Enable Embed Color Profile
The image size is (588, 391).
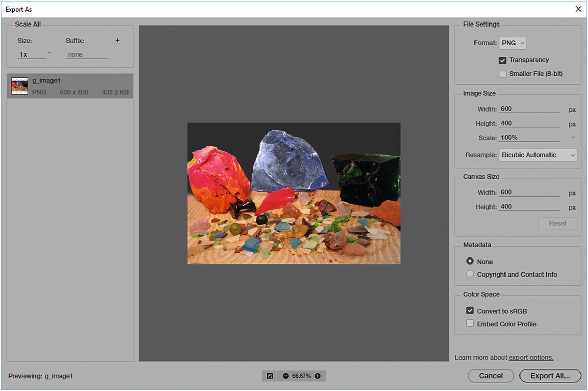point(470,323)
